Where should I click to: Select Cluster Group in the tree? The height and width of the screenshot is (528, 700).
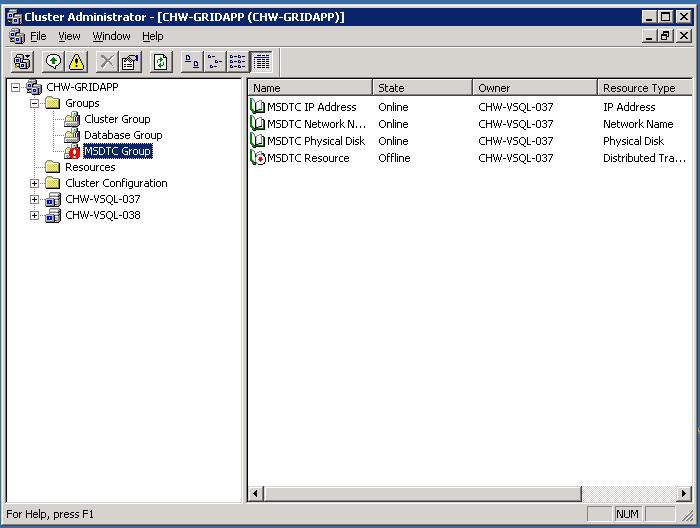[x=117, y=119]
